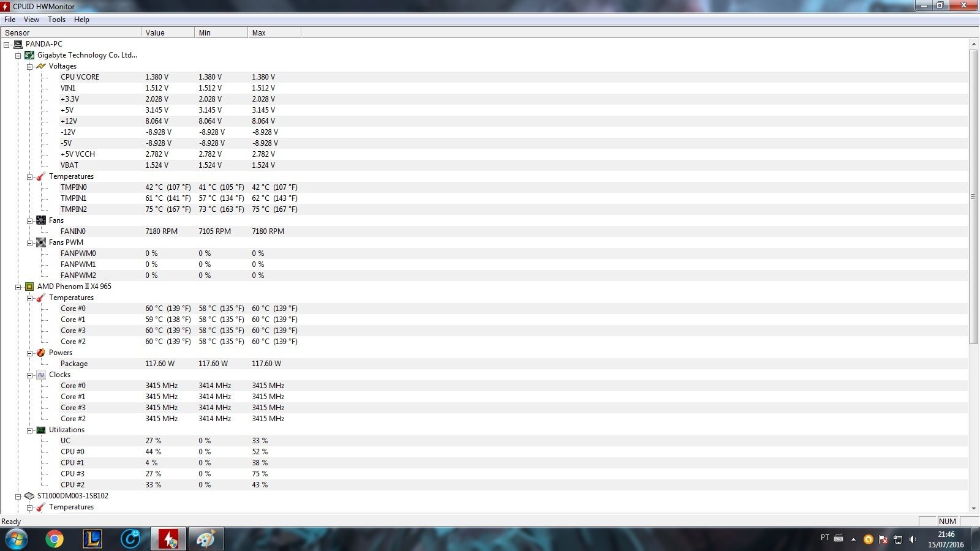Collapse the AMD Phenom II X4 965 node
Viewport: 980px width, 551px height.
click(x=18, y=287)
